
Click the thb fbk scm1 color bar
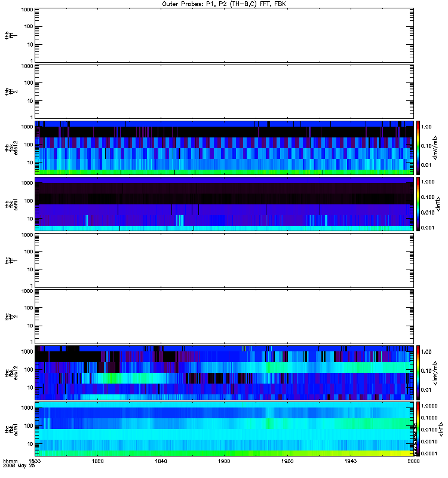(418, 204)
